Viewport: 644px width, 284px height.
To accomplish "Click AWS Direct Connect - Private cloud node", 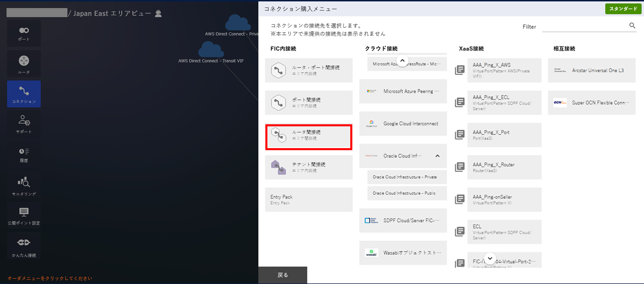I will coord(238,23).
